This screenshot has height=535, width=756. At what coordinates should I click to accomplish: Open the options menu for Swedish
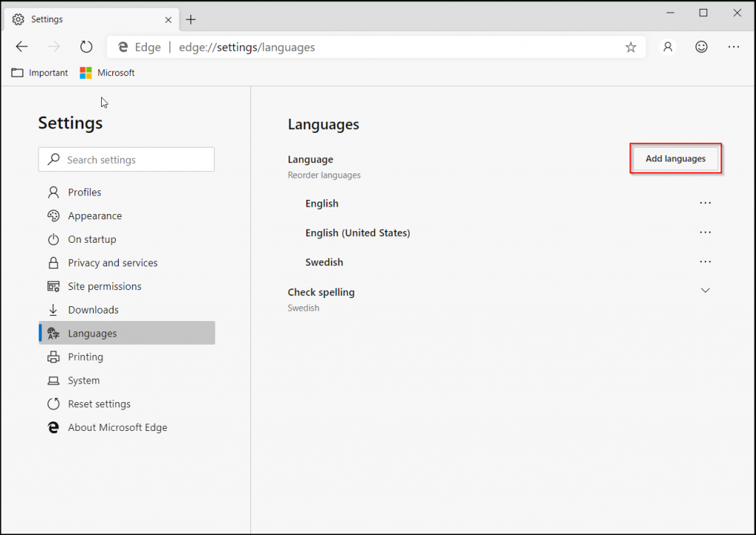pos(705,261)
